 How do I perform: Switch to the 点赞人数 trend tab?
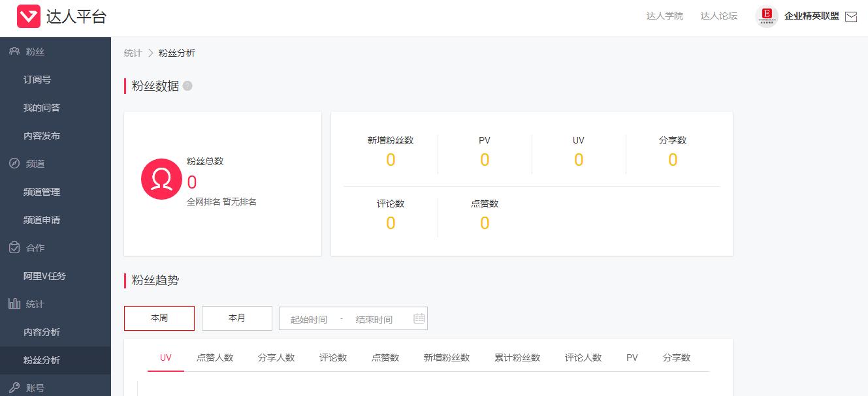[216, 357]
